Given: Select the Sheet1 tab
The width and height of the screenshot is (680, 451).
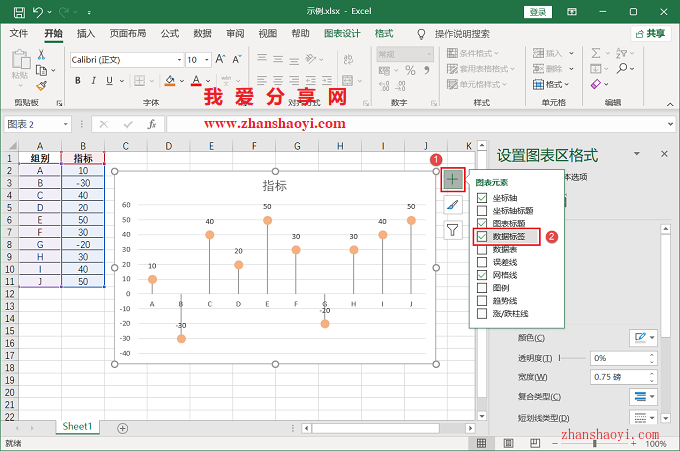Looking at the screenshot, I should (x=78, y=427).
